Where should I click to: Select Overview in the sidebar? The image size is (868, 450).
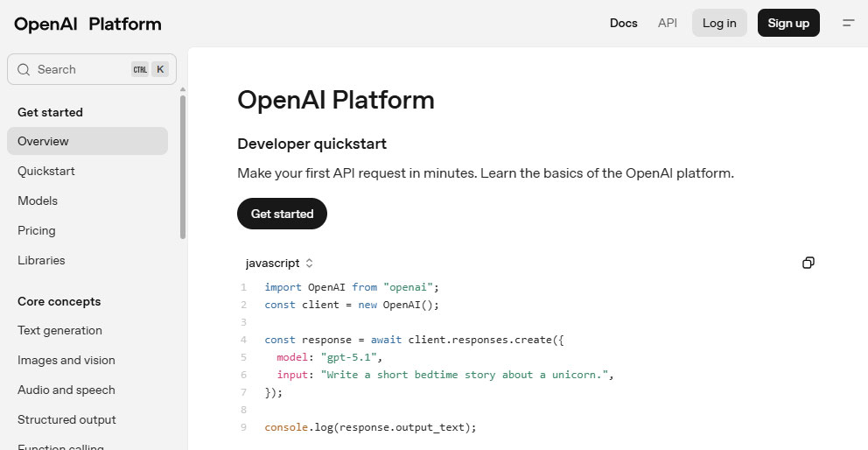coord(87,141)
